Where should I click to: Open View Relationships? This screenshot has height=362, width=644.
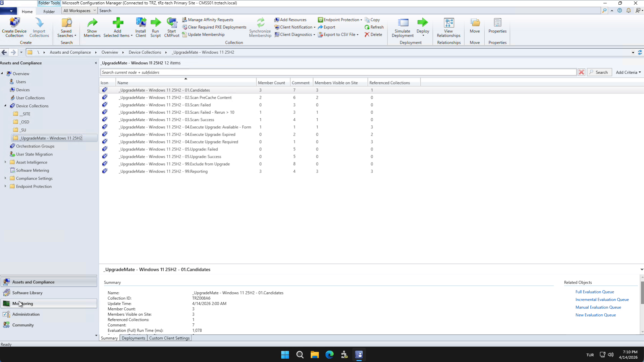(448, 27)
